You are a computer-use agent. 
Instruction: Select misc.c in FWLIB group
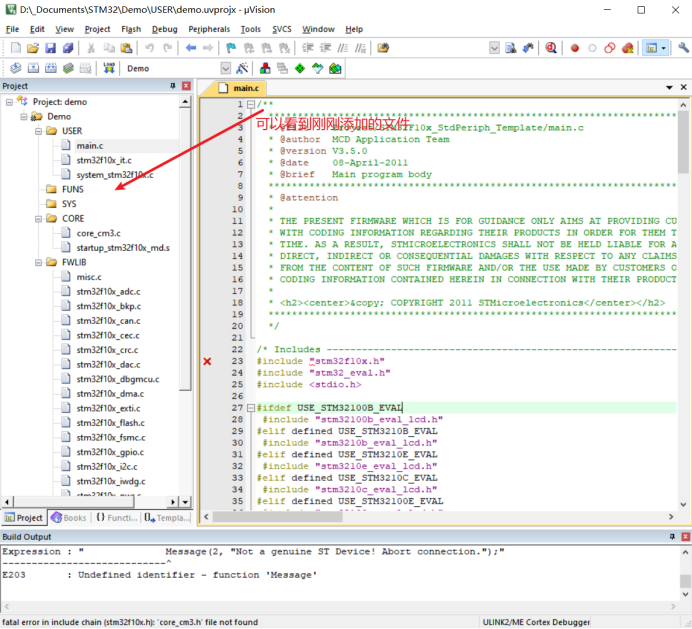[89, 277]
